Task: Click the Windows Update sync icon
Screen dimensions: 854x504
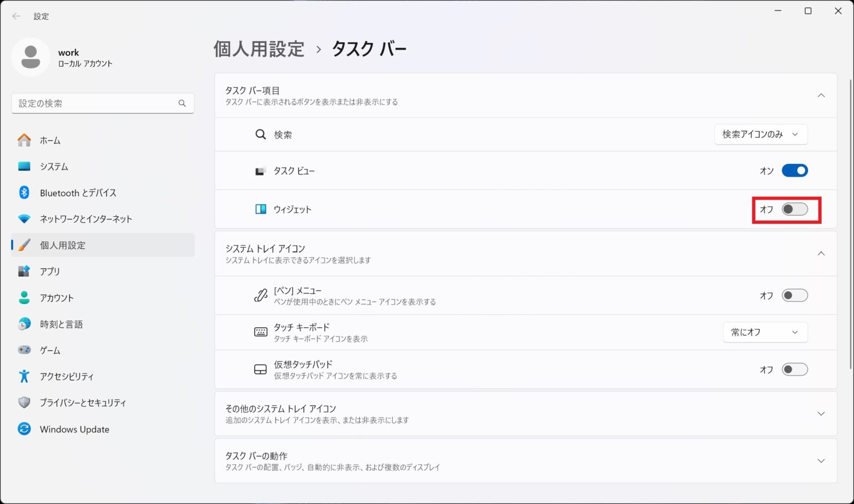Action: coord(24,429)
